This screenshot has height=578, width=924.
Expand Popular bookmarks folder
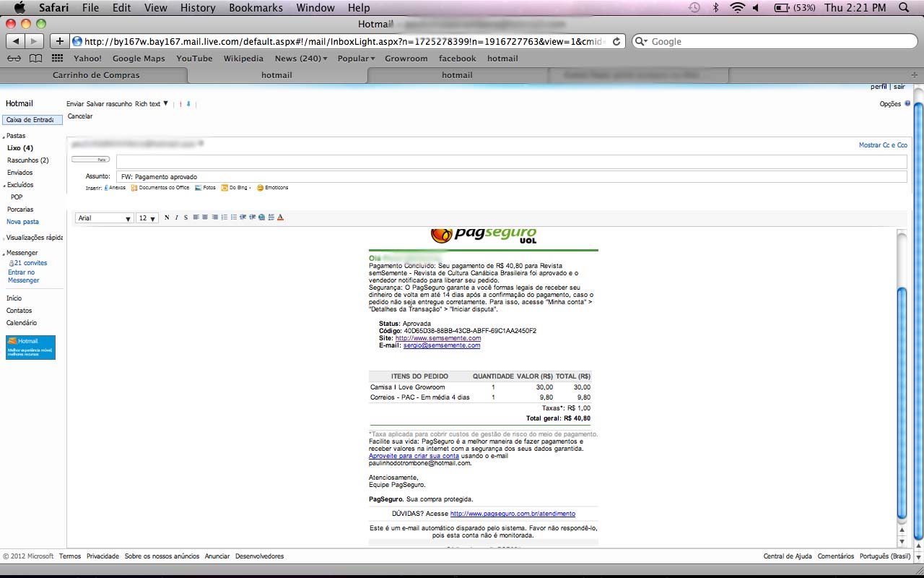pyautogui.click(x=356, y=59)
